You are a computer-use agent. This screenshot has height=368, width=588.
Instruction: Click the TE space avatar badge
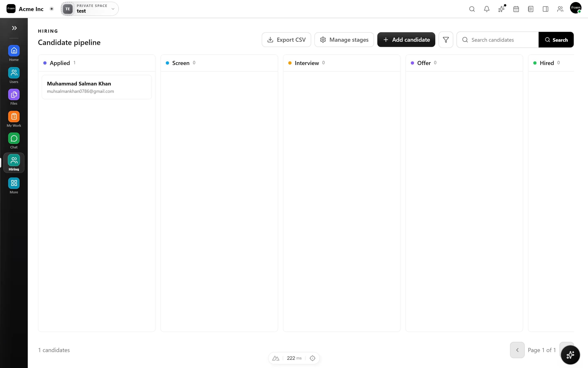(68, 9)
